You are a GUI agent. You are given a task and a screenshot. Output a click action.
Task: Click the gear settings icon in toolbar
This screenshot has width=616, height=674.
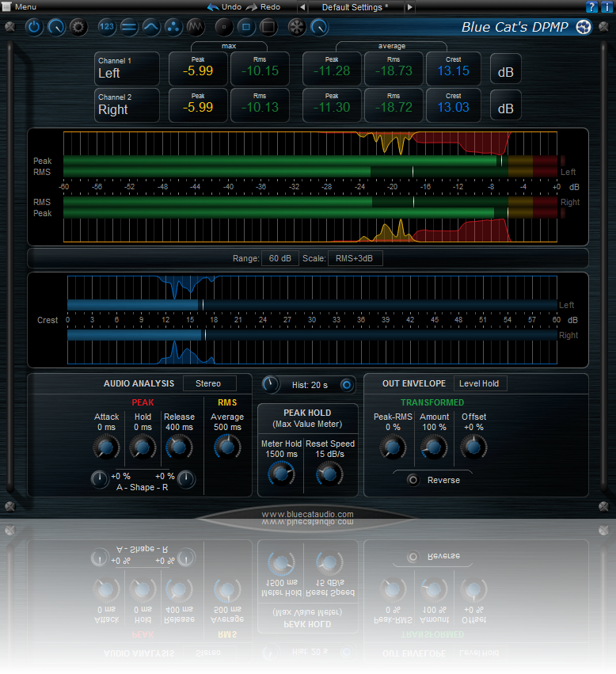click(x=78, y=27)
